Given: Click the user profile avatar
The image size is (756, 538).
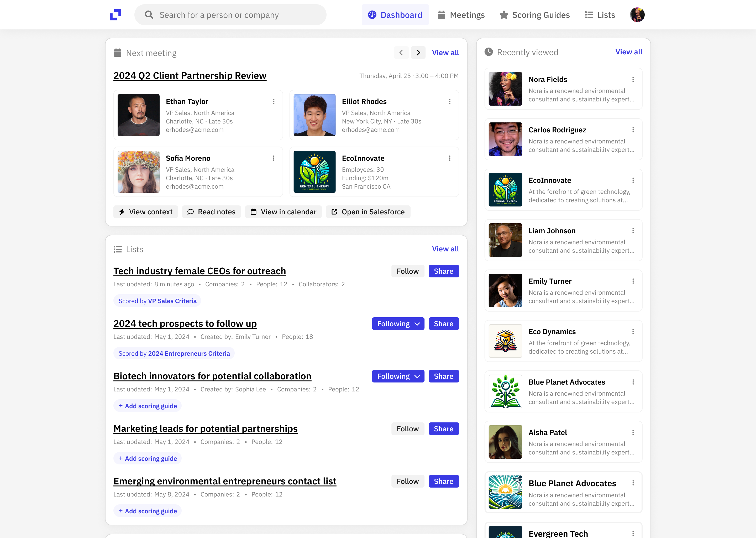Looking at the screenshot, I should (x=637, y=14).
